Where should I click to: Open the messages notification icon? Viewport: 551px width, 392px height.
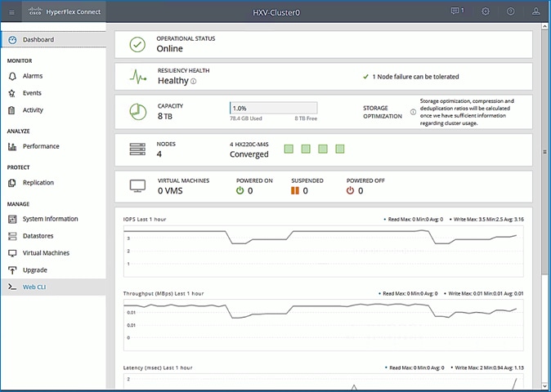click(457, 11)
